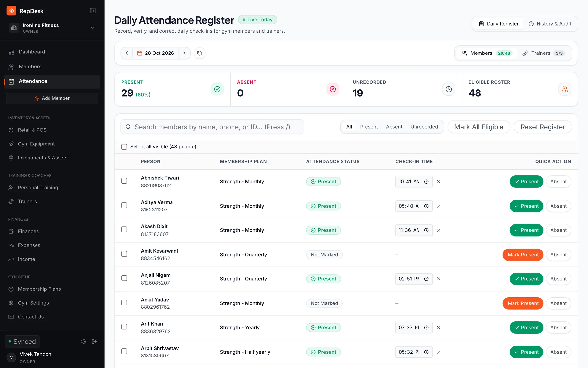Mark Present for Amit Kesarwani
The height and width of the screenshot is (368, 588).
[523, 255]
